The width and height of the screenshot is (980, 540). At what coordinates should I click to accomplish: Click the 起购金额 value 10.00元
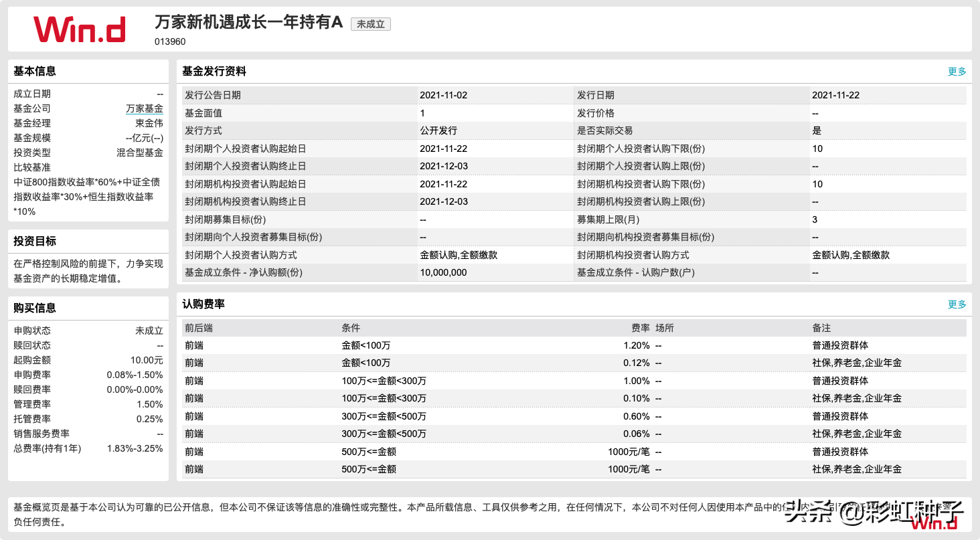click(x=147, y=360)
